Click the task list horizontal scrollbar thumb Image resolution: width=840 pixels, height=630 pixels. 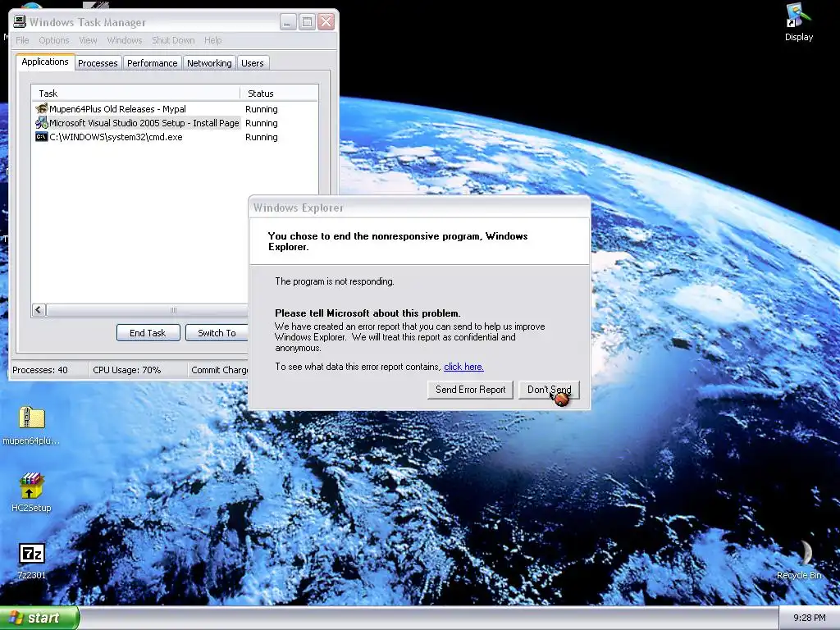[x=148, y=309]
